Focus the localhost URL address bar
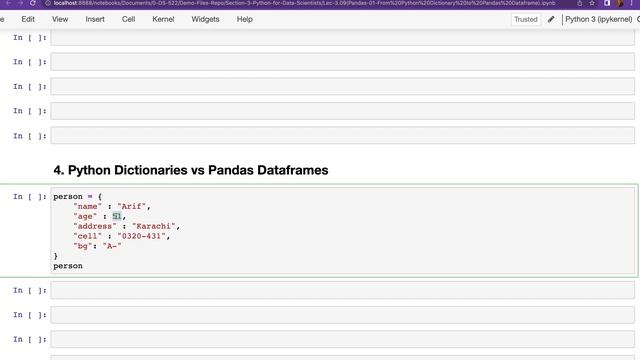The height and width of the screenshot is (360, 640). click(x=304, y=3)
